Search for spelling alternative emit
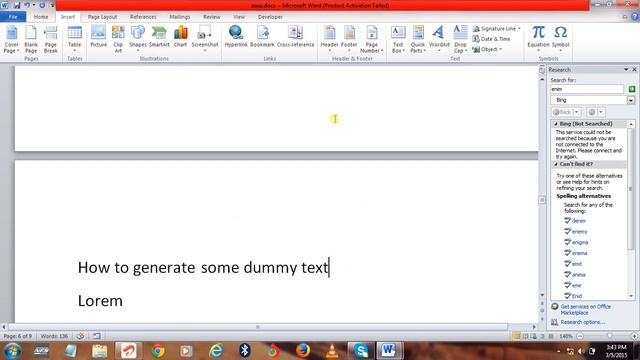 coord(577,264)
